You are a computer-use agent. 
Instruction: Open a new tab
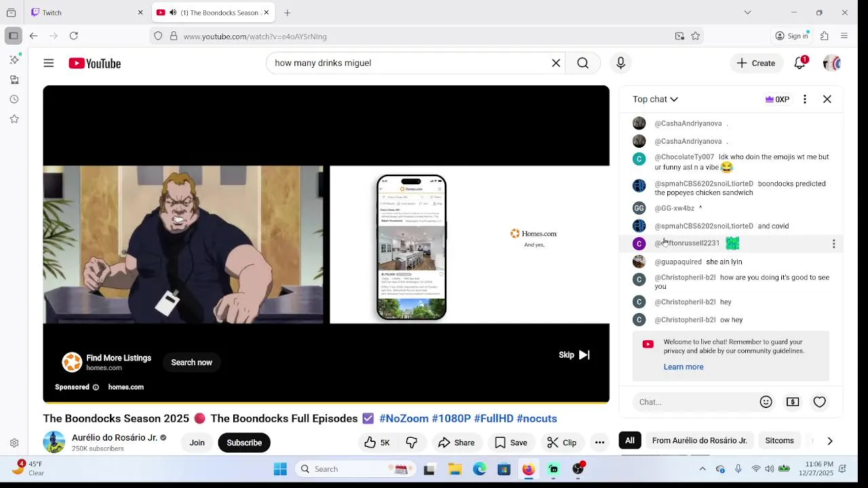click(288, 12)
